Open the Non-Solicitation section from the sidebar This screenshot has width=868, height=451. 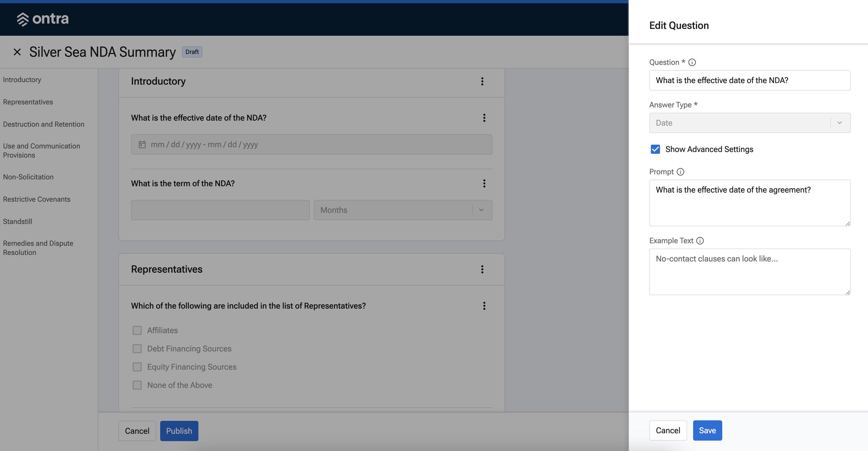click(x=28, y=177)
